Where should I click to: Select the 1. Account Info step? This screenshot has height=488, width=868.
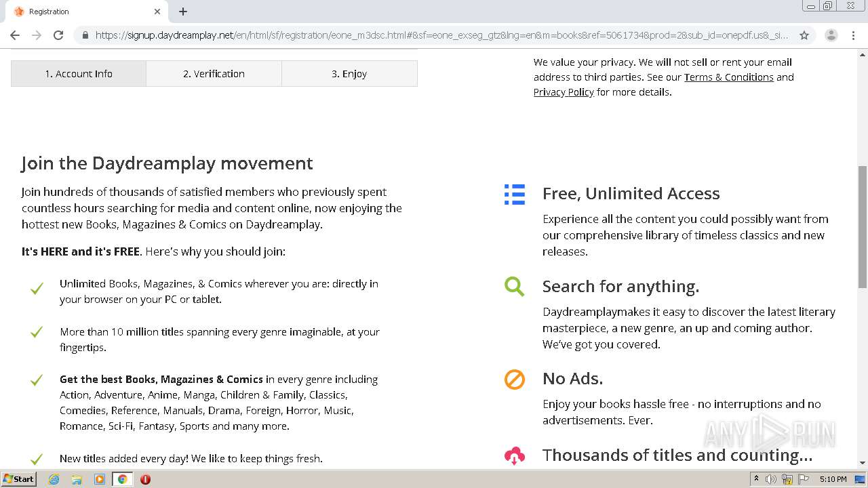tap(79, 73)
